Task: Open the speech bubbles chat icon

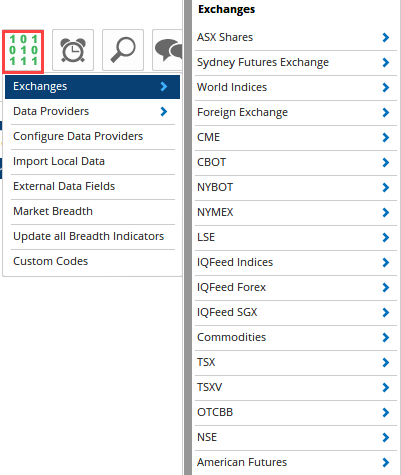Action: coord(168,50)
